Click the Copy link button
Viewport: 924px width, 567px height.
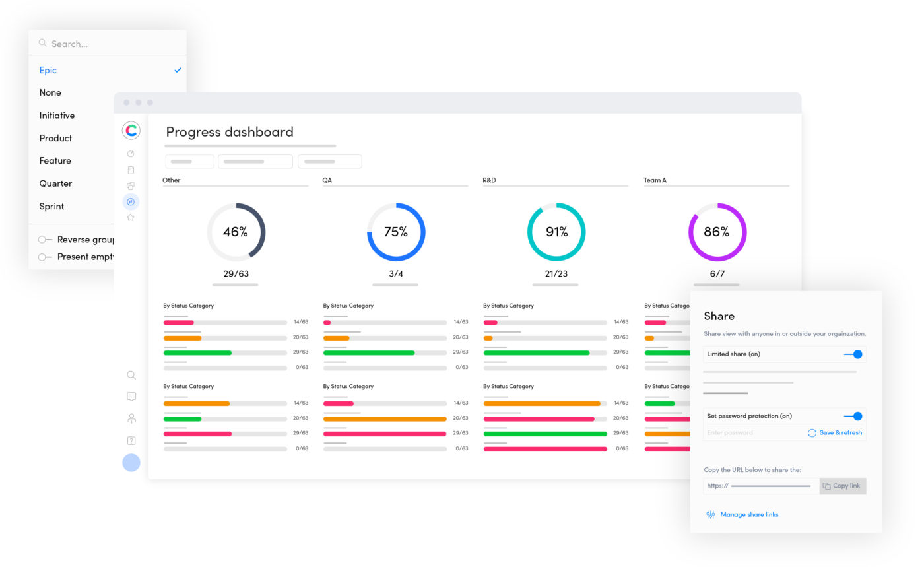[x=843, y=486]
